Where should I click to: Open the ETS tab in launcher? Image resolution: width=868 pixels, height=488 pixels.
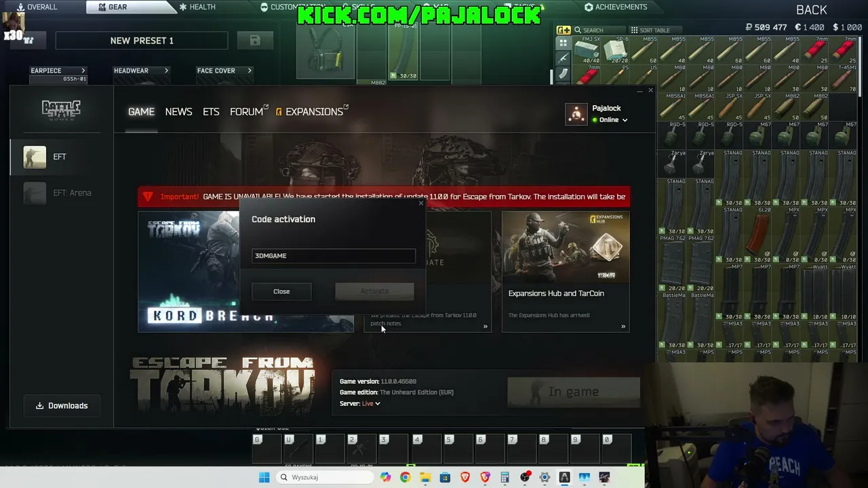tap(211, 112)
